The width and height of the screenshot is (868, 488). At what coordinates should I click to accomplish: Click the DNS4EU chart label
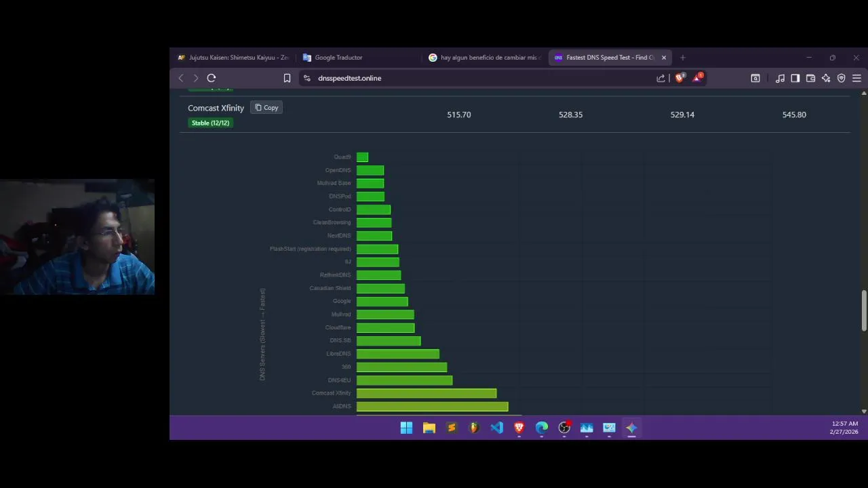point(340,380)
